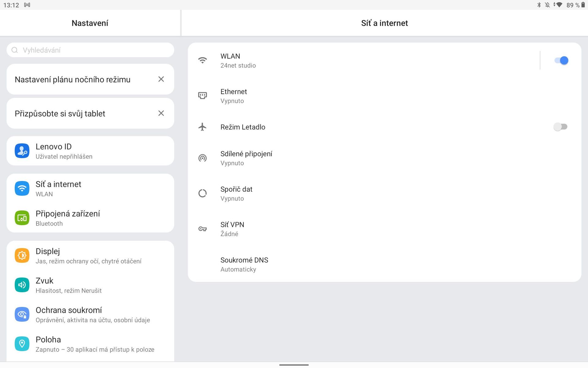588x368 pixels.
Task: Click the Ethernet port icon
Action: (x=202, y=96)
